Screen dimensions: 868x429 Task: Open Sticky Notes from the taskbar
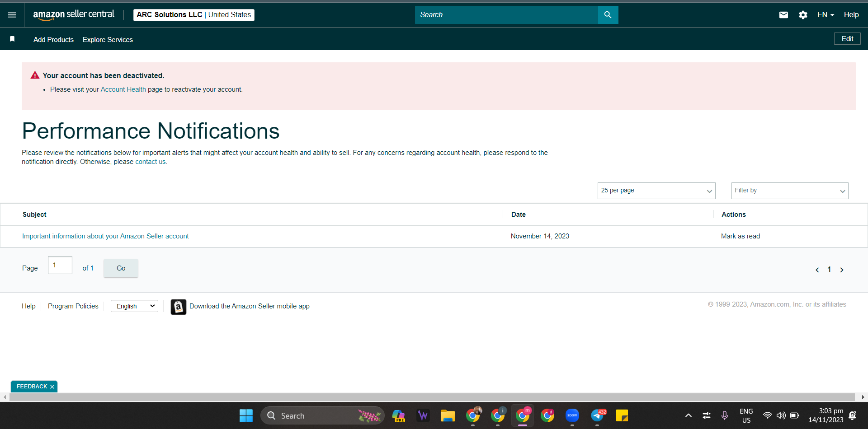[x=622, y=415]
